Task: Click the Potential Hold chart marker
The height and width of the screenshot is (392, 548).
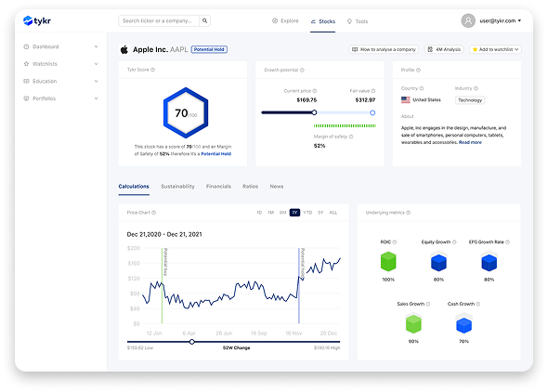Action: pos(299,285)
